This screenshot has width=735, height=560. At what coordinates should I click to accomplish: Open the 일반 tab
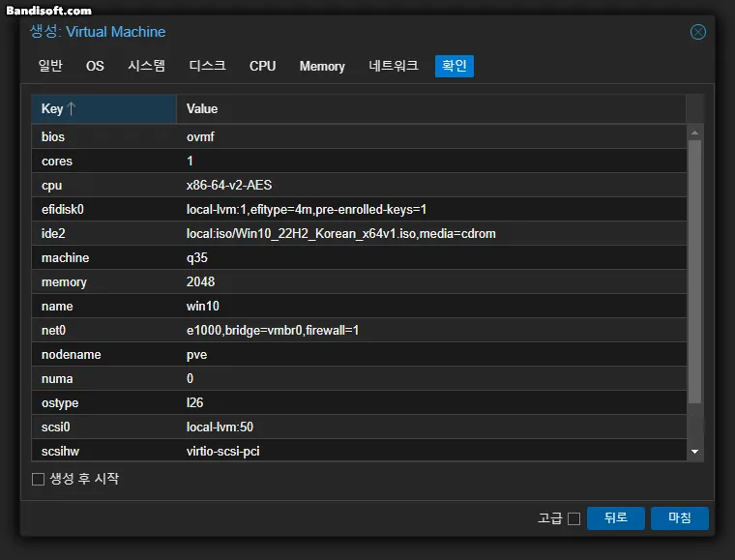coord(50,66)
